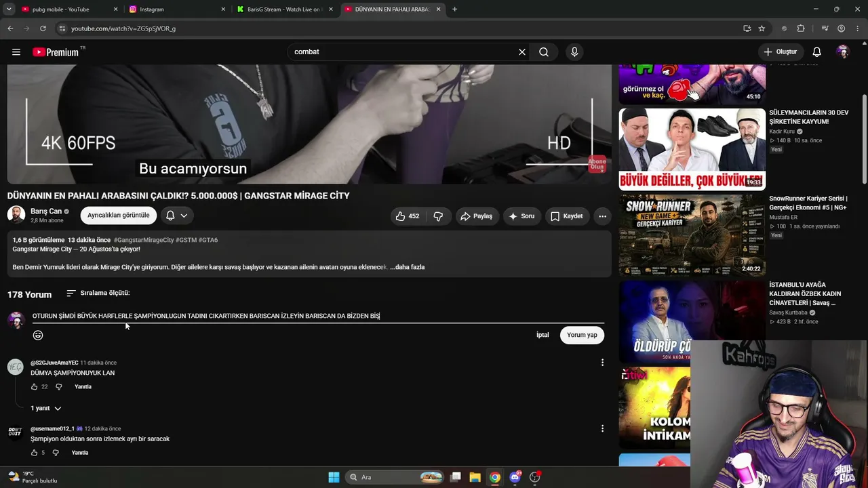Dislike the @username012_1 comment
The image size is (868, 488).
(x=56, y=453)
